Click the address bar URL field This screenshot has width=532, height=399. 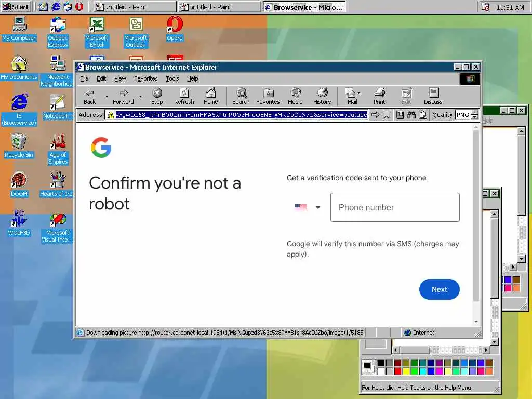241,115
